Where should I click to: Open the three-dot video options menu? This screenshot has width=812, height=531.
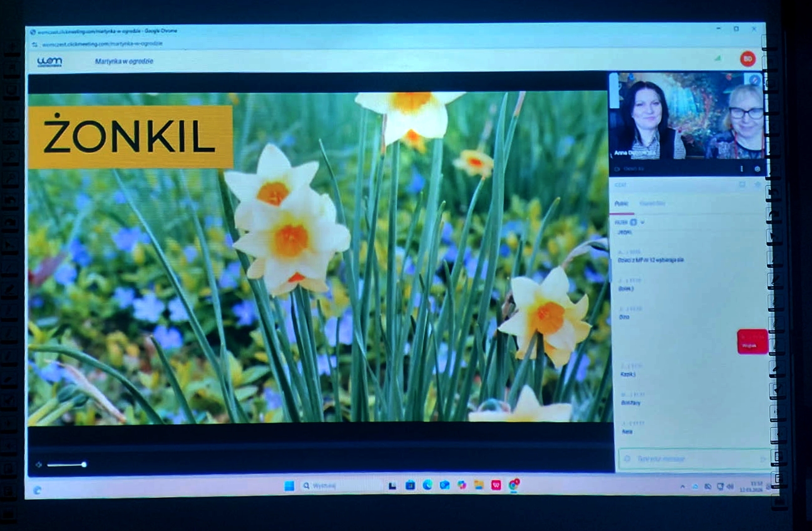pos(742,169)
